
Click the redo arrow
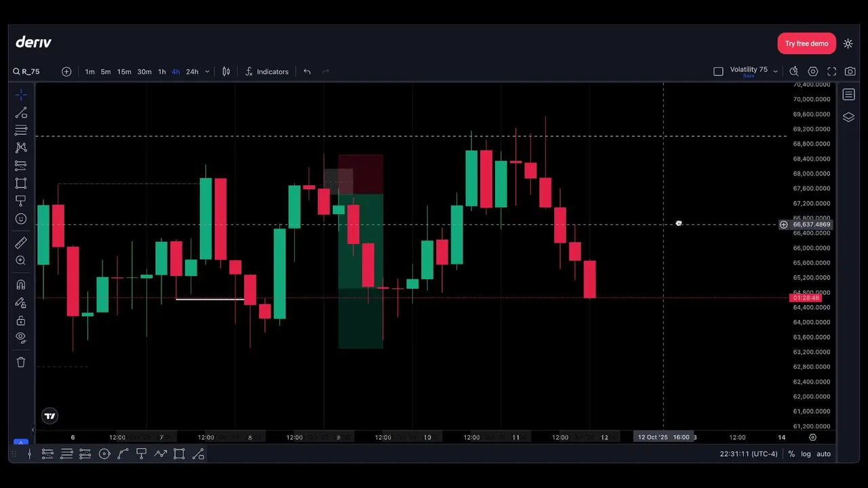pos(326,72)
